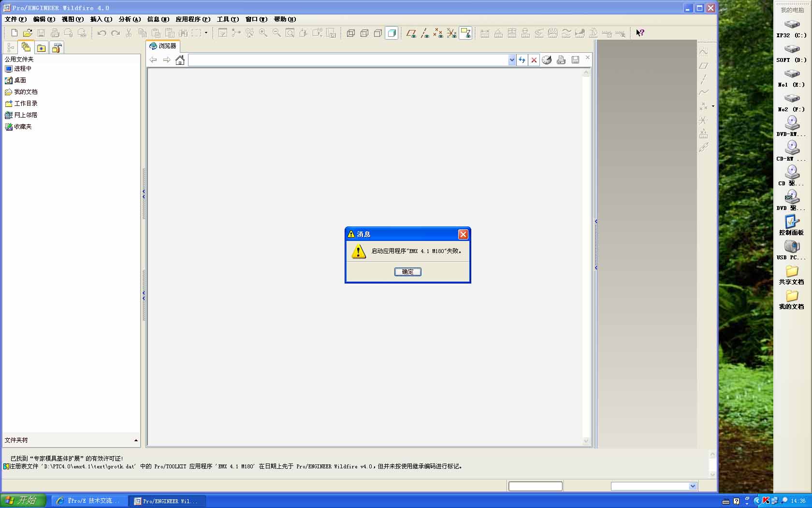Open the Model Tree navigator tab
812x508 pixels.
[x=11, y=47]
